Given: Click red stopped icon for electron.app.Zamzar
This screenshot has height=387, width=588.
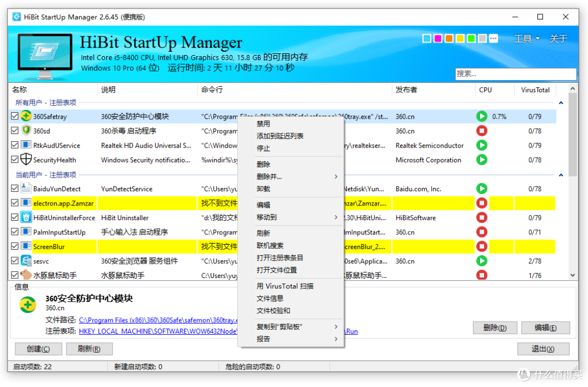Looking at the screenshot, I should 482,203.
